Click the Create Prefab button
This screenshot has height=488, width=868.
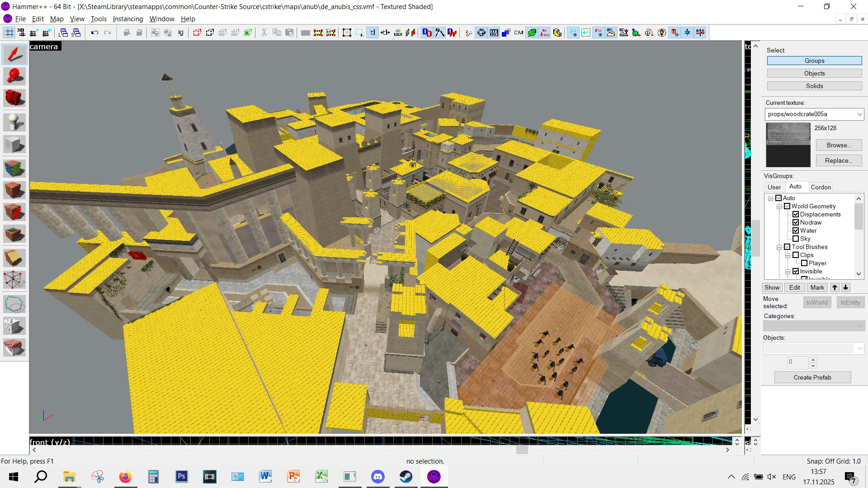812,377
